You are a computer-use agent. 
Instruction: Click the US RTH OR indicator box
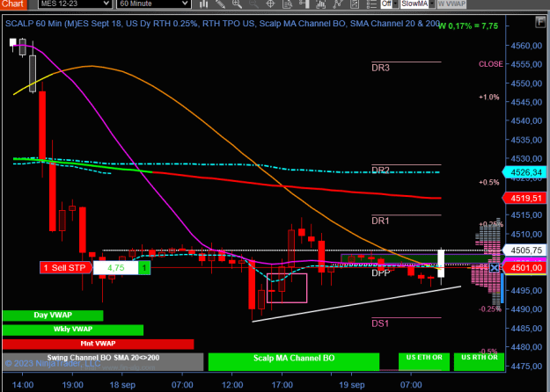pyautogui.click(x=479, y=361)
